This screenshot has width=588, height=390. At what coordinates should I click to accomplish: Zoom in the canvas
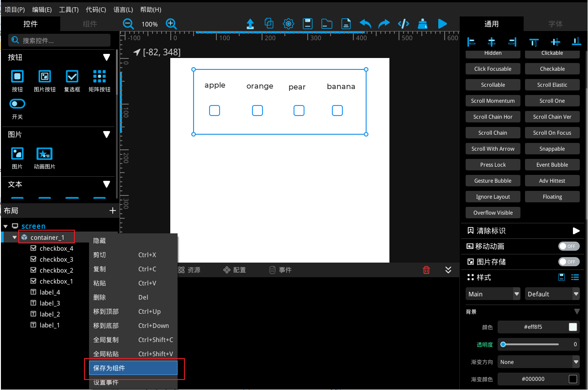point(171,24)
